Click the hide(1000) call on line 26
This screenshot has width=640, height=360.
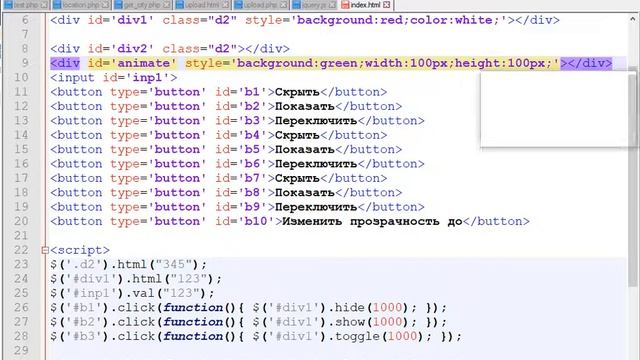[371, 308]
